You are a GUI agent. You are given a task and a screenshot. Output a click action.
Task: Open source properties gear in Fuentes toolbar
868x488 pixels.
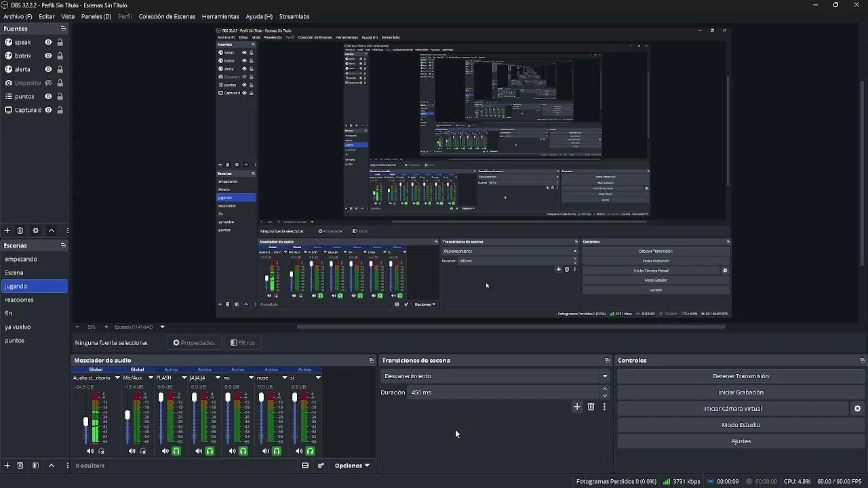click(36, 230)
